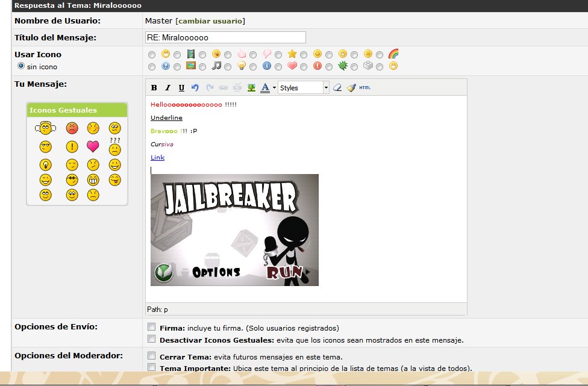Toggle underline formatting in the editor
Image resolution: width=588 pixels, height=386 pixels.
(181, 88)
